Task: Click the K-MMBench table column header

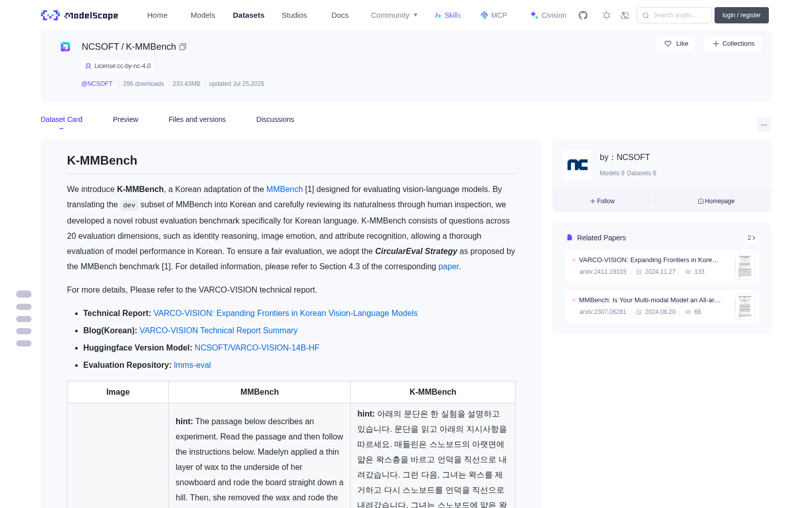Action: tap(433, 392)
